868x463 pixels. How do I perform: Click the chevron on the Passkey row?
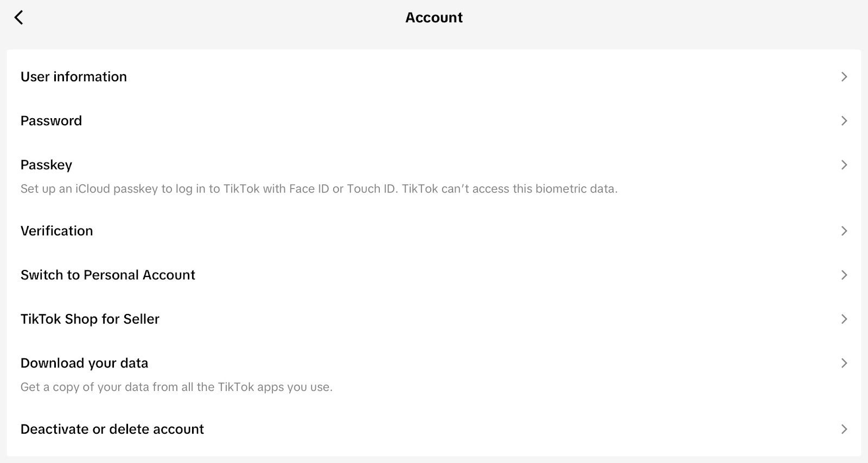click(x=844, y=164)
